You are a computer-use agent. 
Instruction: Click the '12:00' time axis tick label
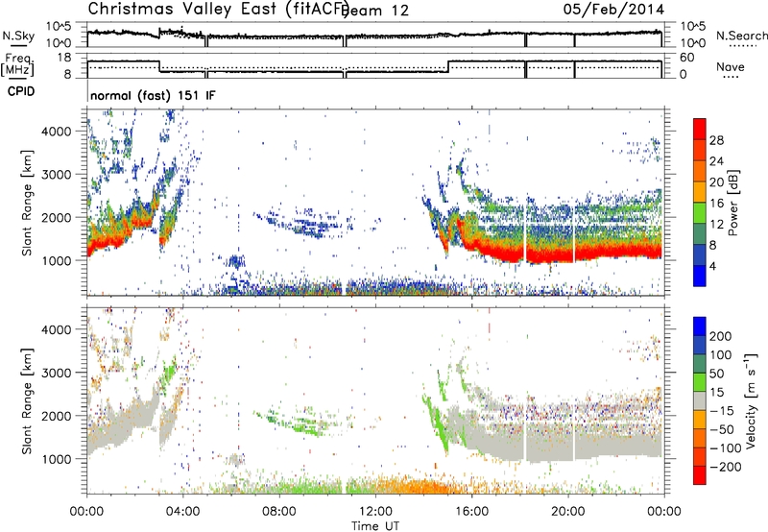click(375, 512)
